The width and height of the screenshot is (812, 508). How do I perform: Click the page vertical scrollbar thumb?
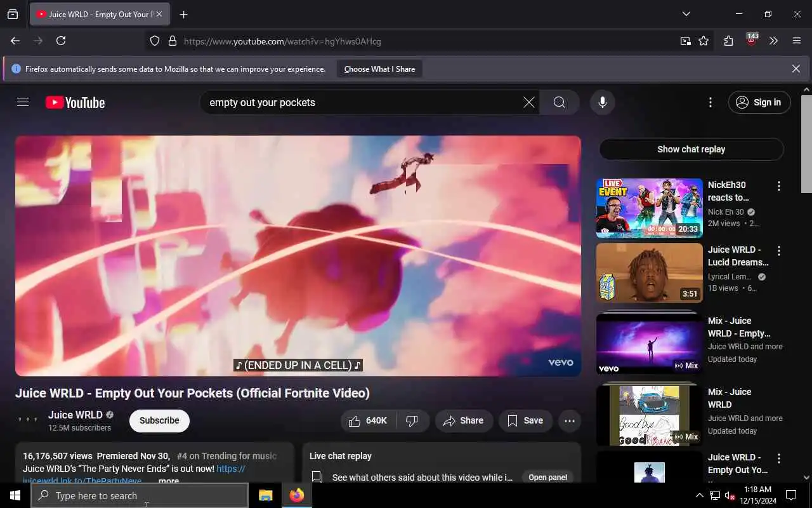(x=806, y=144)
